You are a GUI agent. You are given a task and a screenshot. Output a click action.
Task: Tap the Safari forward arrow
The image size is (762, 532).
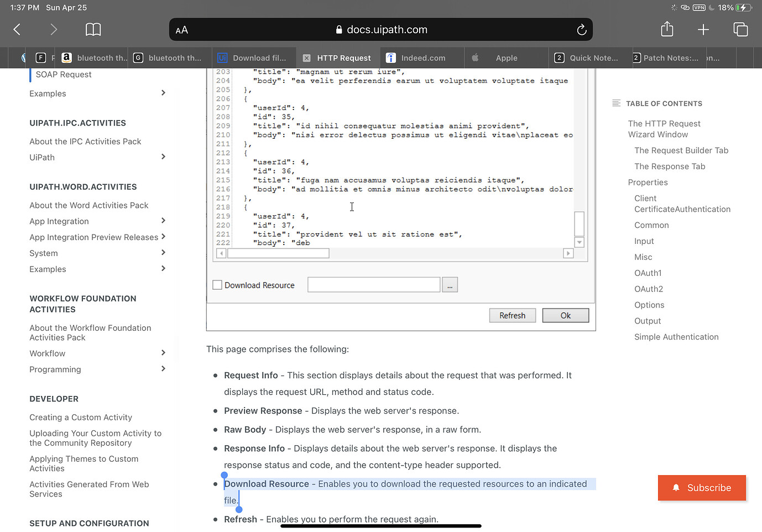coord(54,29)
